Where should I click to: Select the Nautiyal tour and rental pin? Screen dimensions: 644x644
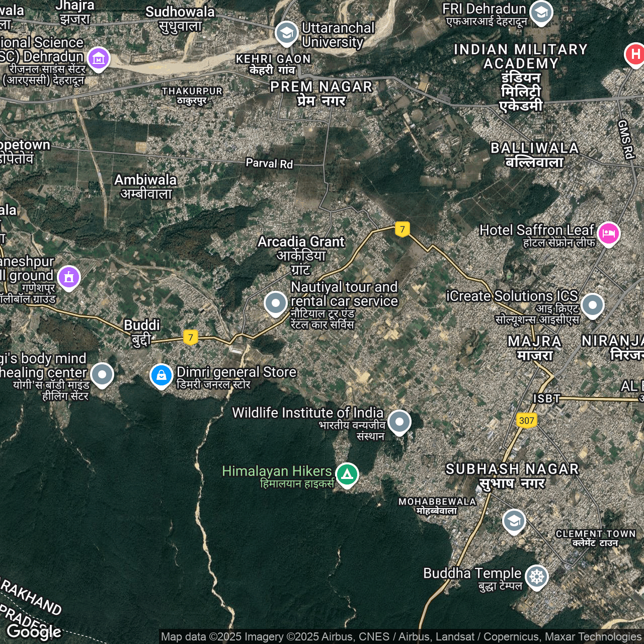(x=276, y=303)
